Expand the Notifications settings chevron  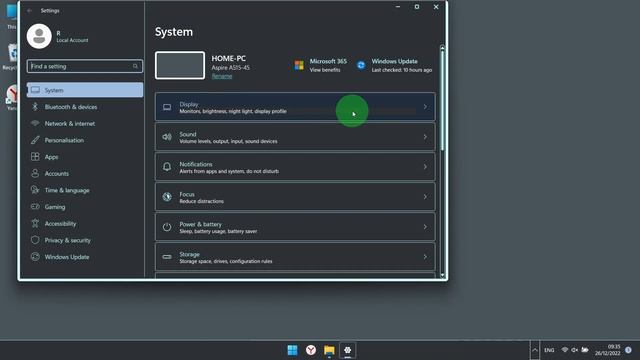(x=425, y=167)
